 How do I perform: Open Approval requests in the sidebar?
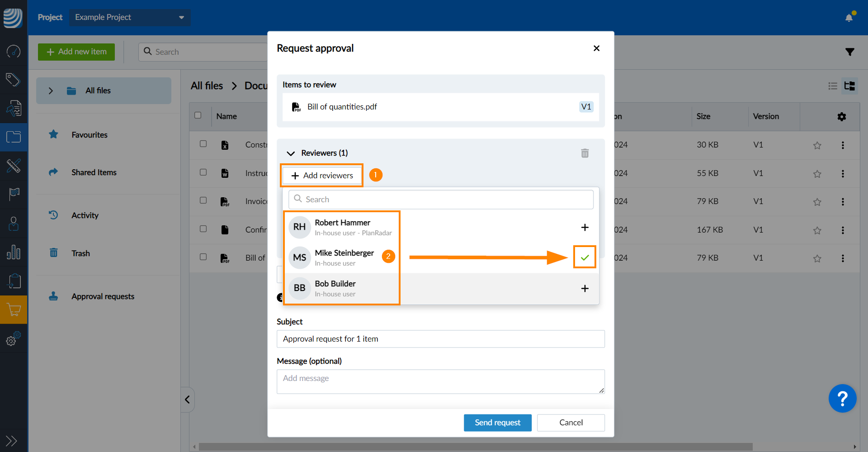pos(103,296)
